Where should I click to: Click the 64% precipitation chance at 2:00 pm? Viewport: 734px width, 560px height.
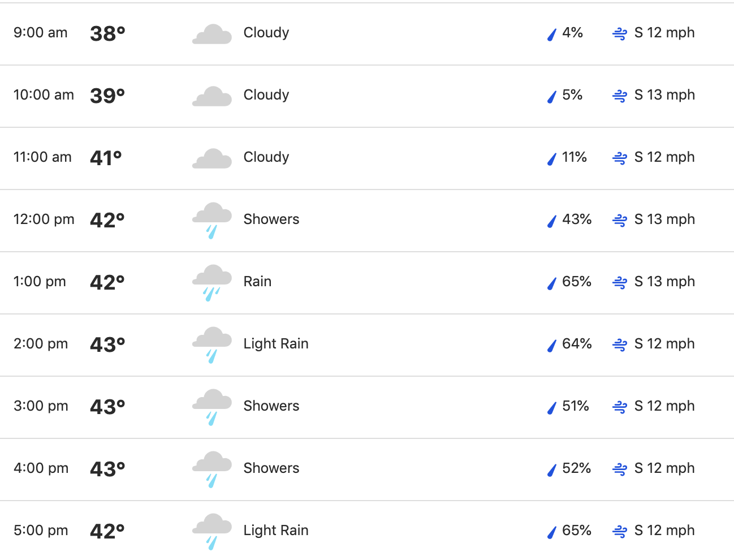pos(577,344)
